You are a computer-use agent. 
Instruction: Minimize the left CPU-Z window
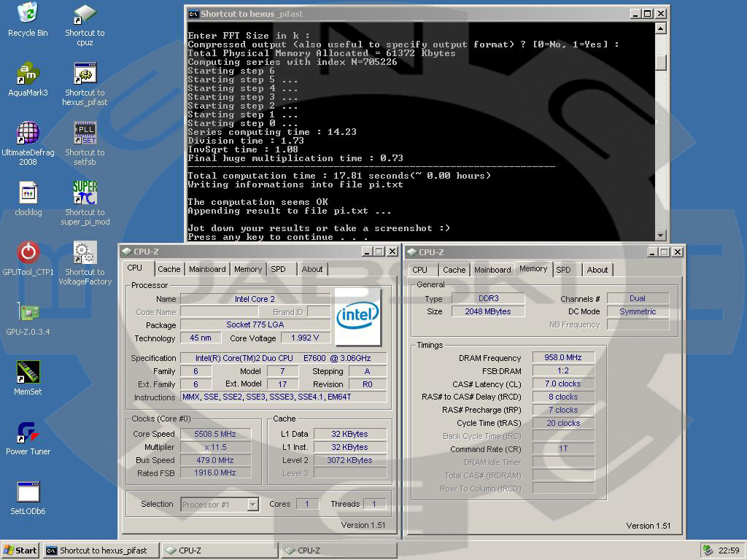click(367, 252)
